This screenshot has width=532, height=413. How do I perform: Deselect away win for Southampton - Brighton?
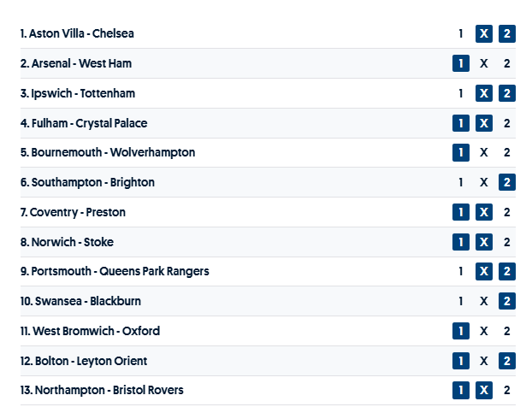point(507,182)
